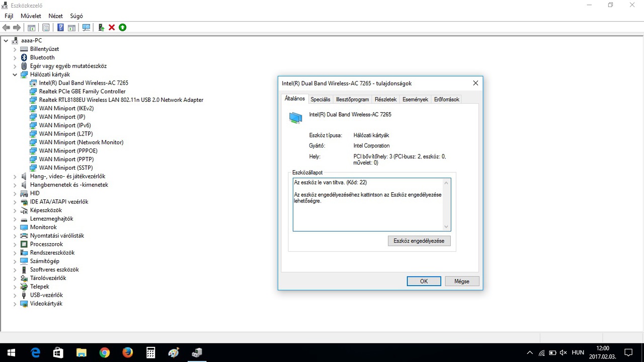Click the Billentyűzet keyboard icon
The image size is (644, 362).
coord(24,49)
